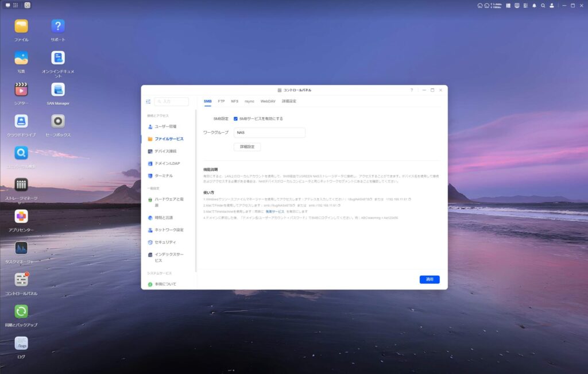
Task: Select ネットワーク設定 in the sidebar
Action: click(169, 230)
